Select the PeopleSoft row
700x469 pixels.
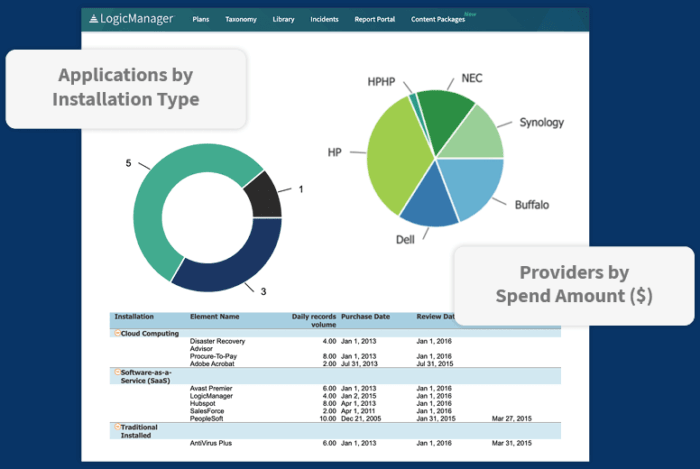(335, 419)
